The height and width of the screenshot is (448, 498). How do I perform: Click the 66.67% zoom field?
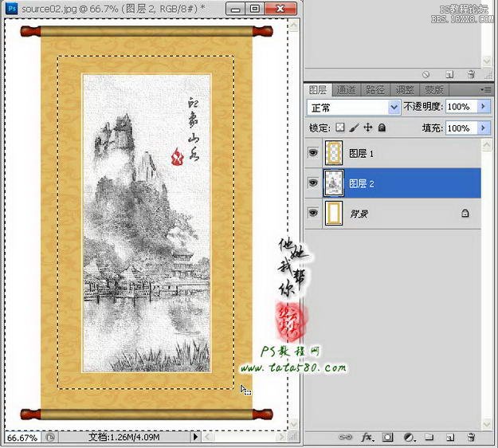pyautogui.click(x=22, y=438)
